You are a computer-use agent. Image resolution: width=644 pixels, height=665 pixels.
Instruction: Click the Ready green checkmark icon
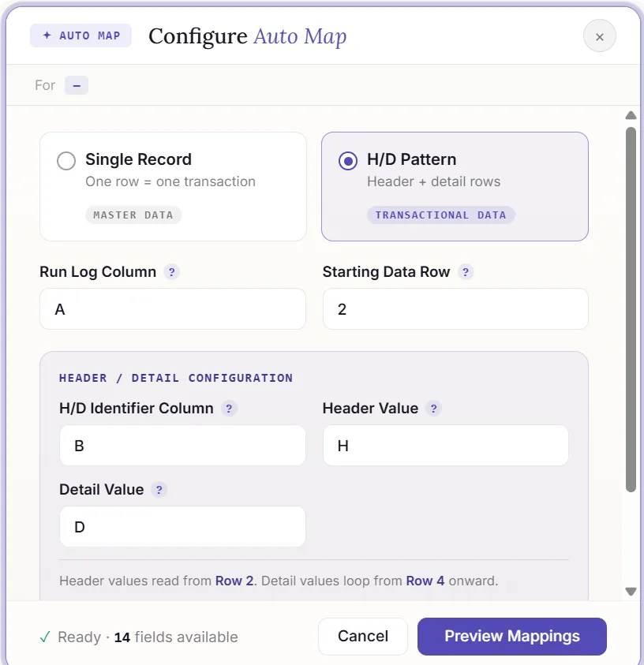click(45, 637)
